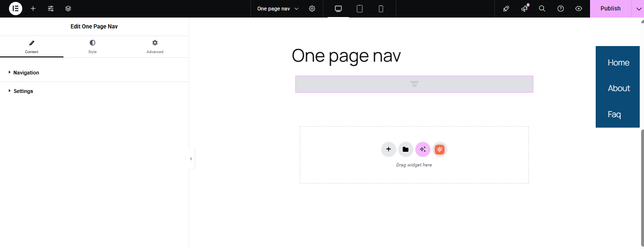The image size is (644, 249).
Task: Click the About nav link
Action: (x=619, y=88)
